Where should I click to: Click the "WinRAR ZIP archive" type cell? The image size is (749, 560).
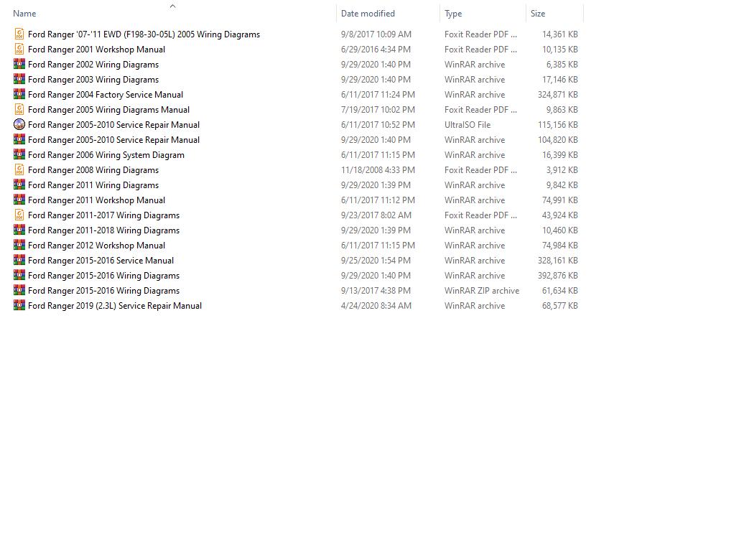pos(482,290)
